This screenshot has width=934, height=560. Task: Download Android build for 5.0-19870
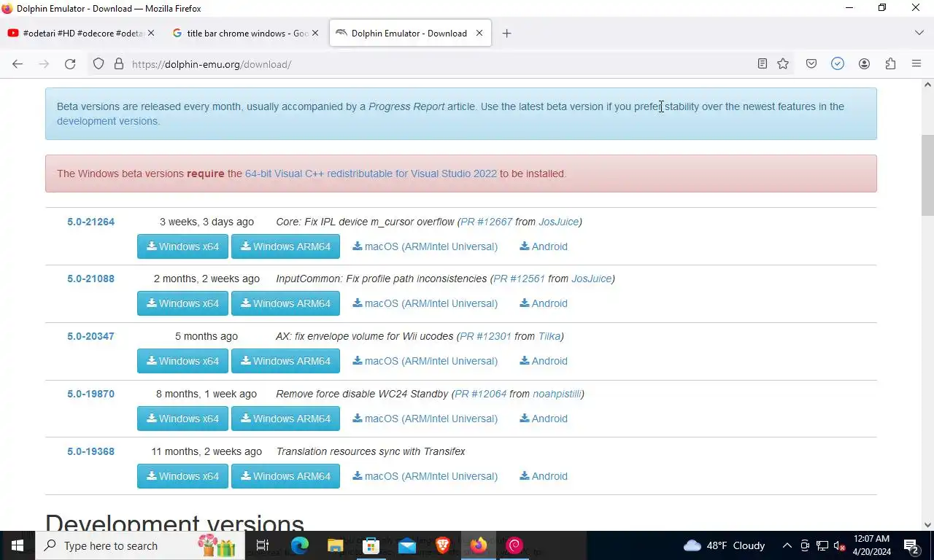click(544, 419)
